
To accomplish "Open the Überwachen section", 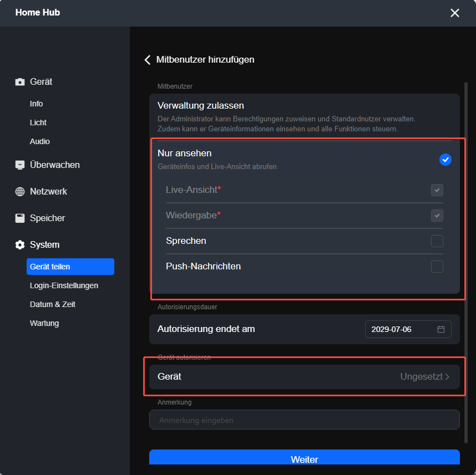I will pos(55,165).
